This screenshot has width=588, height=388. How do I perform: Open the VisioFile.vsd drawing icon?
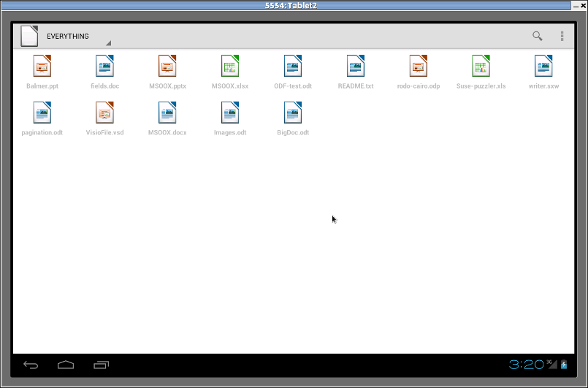pos(104,113)
